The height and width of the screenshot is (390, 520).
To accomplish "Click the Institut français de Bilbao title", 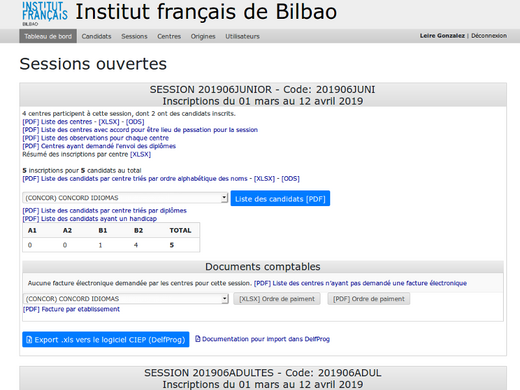I will (x=206, y=12).
